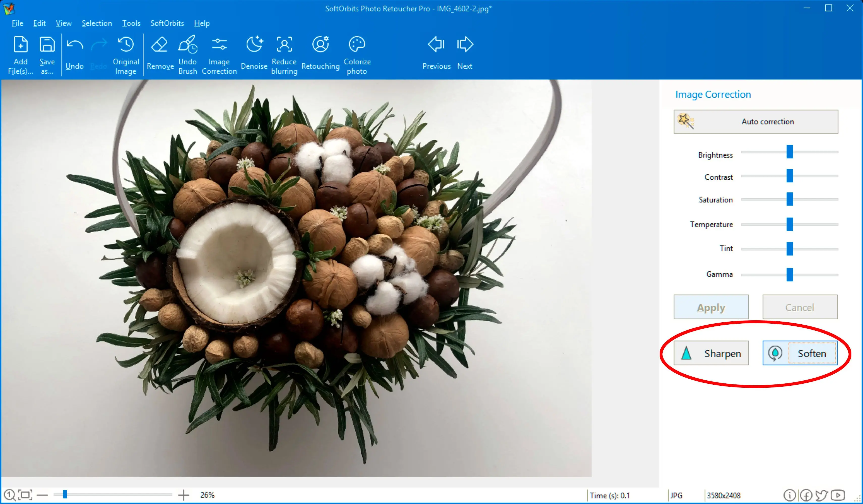Click the Soften button
Viewport: 863px width, 504px height.
pos(799,353)
